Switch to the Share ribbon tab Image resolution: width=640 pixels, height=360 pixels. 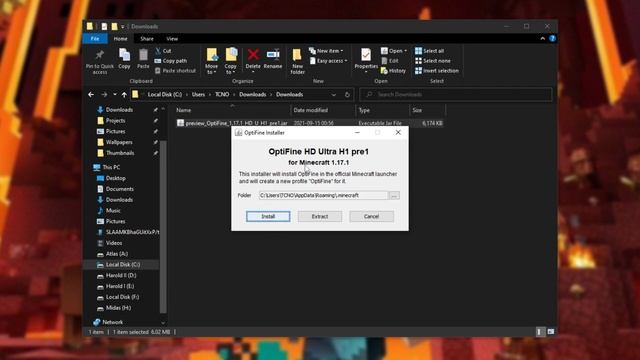pos(147,39)
